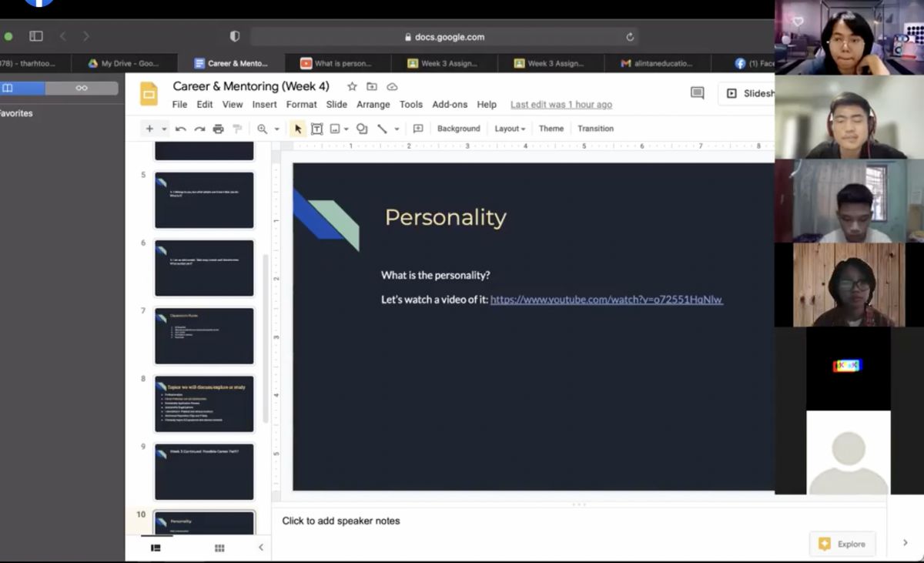Open the image insert dropdown arrow
The height and width of the screenshot is (563, 924).
[x=346, y=129]
